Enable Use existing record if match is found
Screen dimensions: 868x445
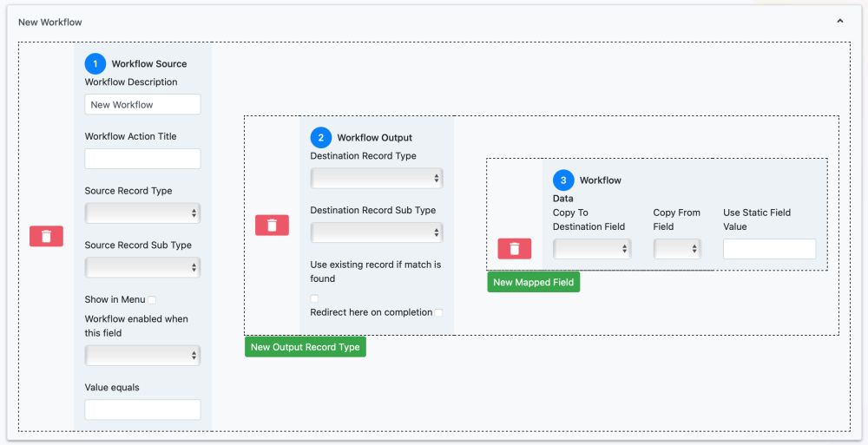click(314, 298)
